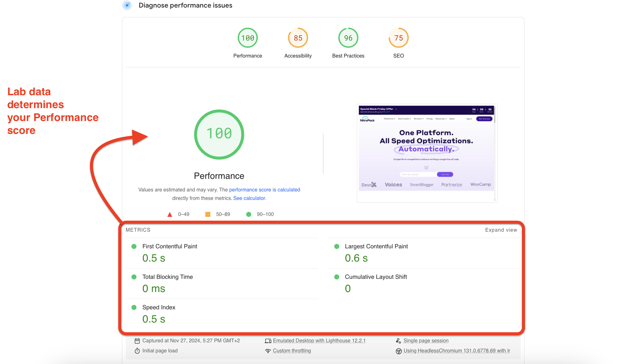Screen dimensions: 637x364
Task: Click the calendar icon beside Captured at
Action: (137, 341)
